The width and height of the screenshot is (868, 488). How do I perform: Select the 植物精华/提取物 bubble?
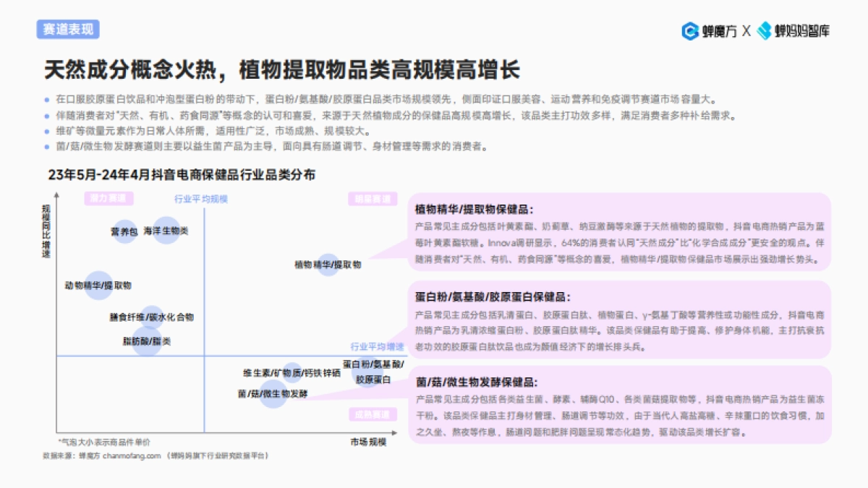[x=328, y=263]
